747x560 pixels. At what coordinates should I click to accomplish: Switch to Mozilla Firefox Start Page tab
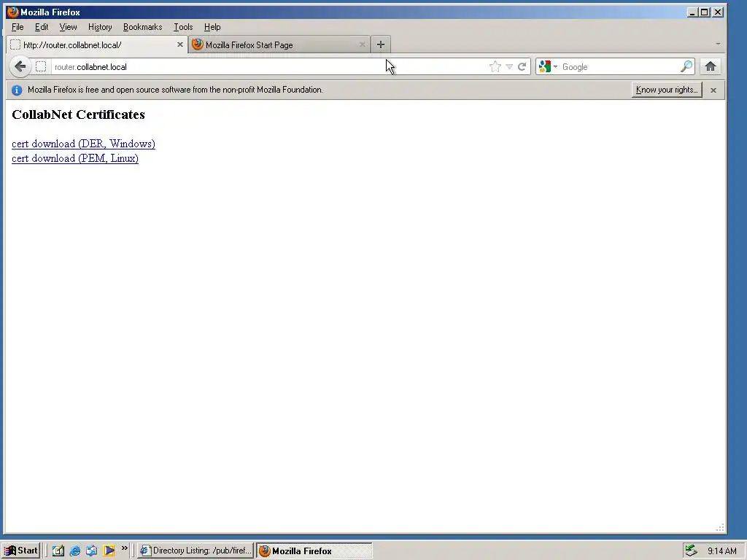(x=280, y=44)
